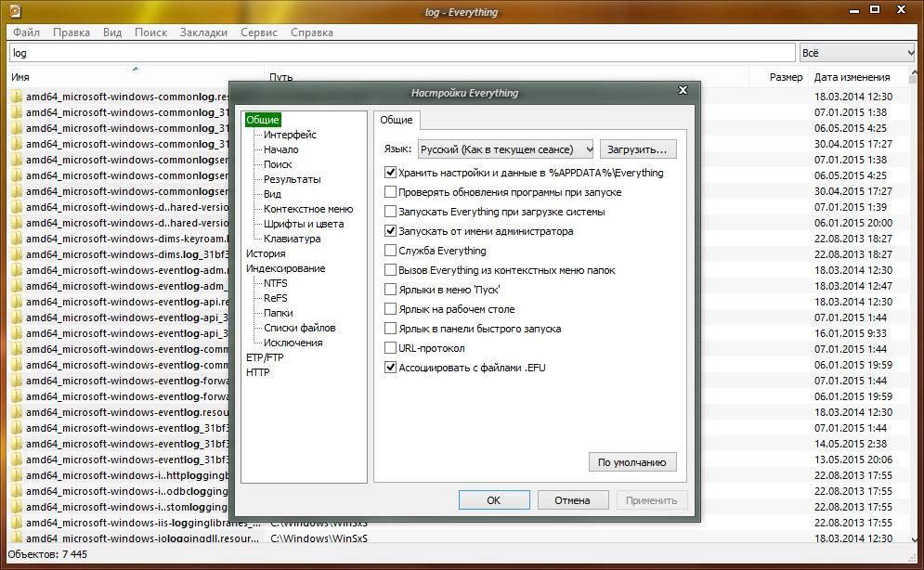Click the results list vertical scrollbar

coord(914,306)
